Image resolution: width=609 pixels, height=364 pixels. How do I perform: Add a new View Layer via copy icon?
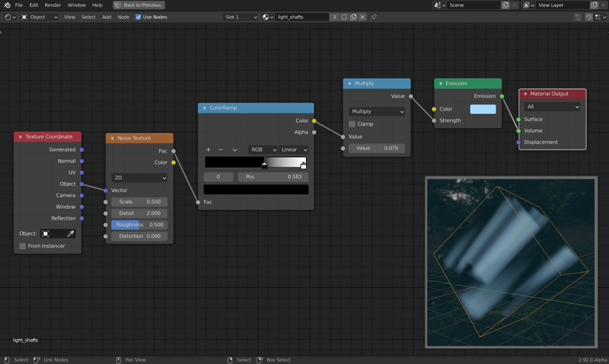point(594,5)
